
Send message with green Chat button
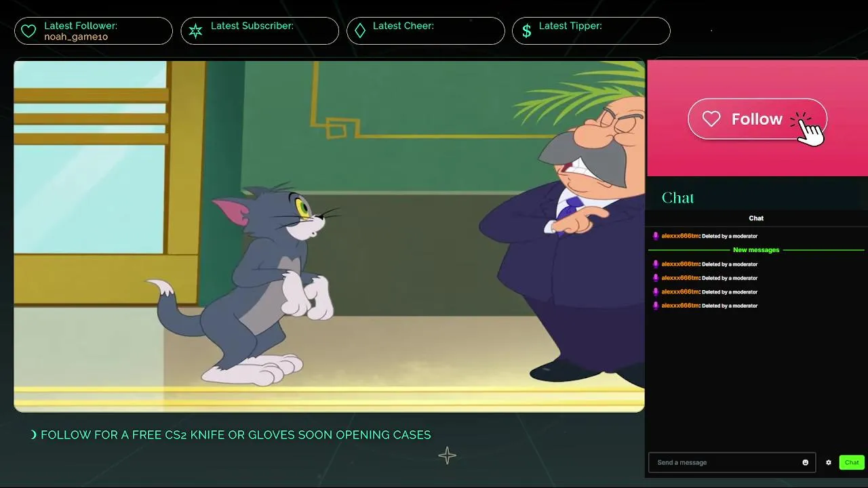click(852, 462)
